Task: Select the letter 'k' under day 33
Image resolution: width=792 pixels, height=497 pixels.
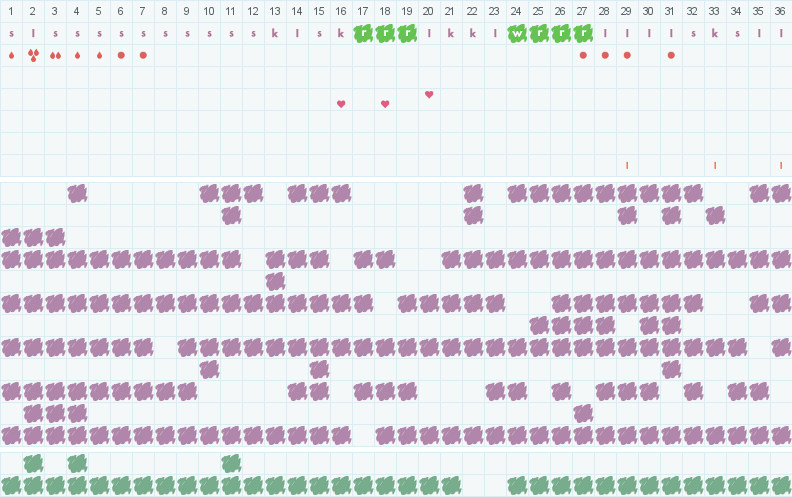Action: (715, 33)
